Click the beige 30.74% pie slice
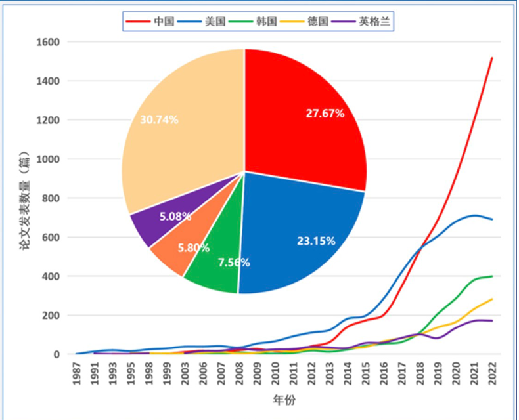The height and width of the screenshot is (420, 519). (177, 125)
